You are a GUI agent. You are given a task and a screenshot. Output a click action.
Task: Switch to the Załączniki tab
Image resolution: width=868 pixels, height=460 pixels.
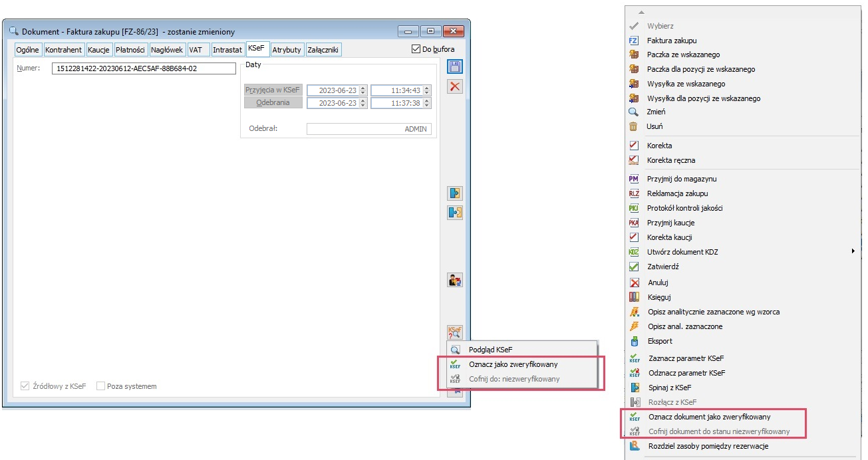click(323, 50)
